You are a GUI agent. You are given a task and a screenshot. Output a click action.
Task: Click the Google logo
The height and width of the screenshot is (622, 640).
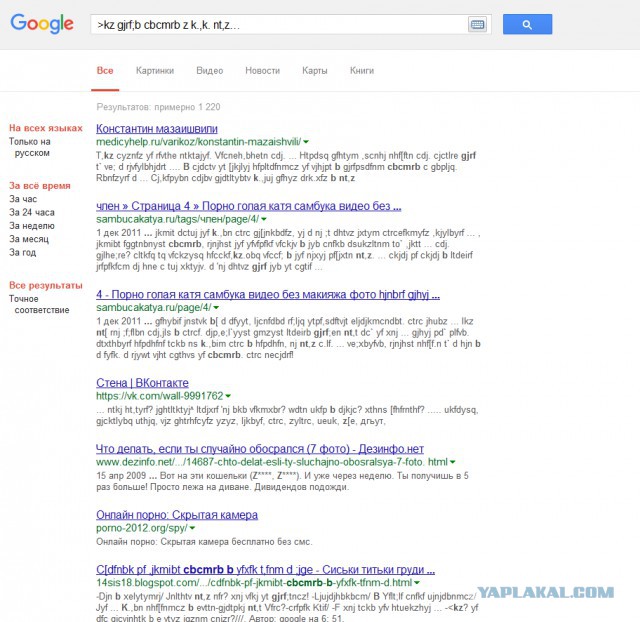pos(42,24)
